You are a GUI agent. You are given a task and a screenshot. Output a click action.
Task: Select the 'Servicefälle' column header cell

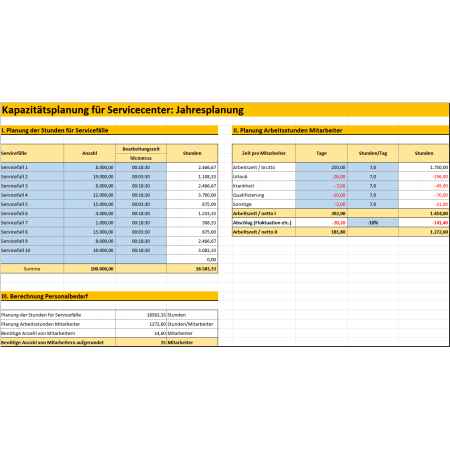32,153
